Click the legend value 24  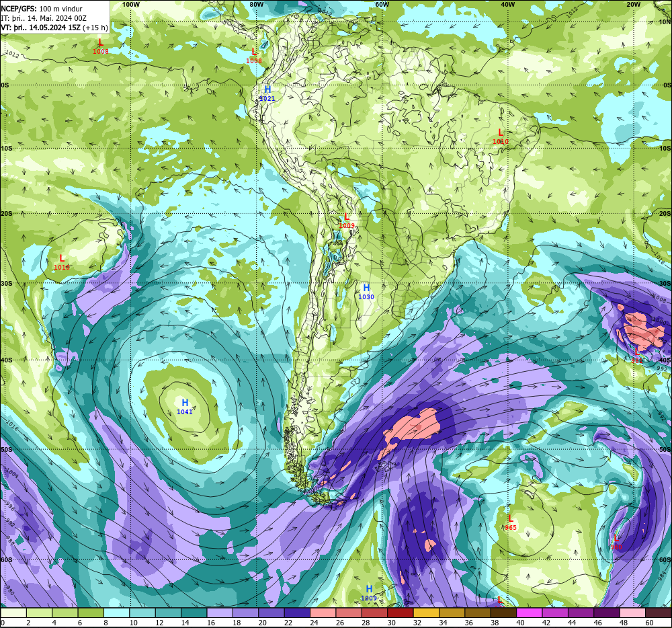[314, 623]
